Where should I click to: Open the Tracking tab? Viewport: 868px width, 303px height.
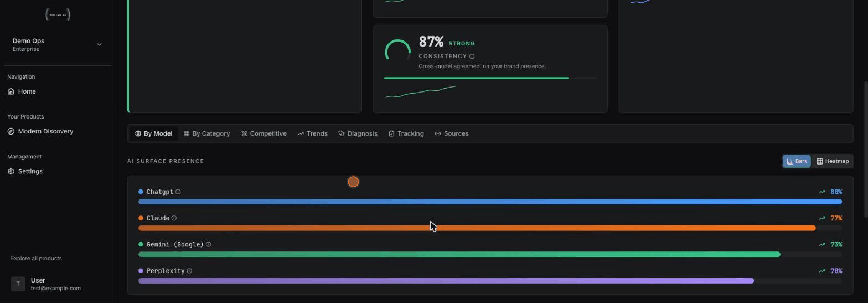pos(406,133)
